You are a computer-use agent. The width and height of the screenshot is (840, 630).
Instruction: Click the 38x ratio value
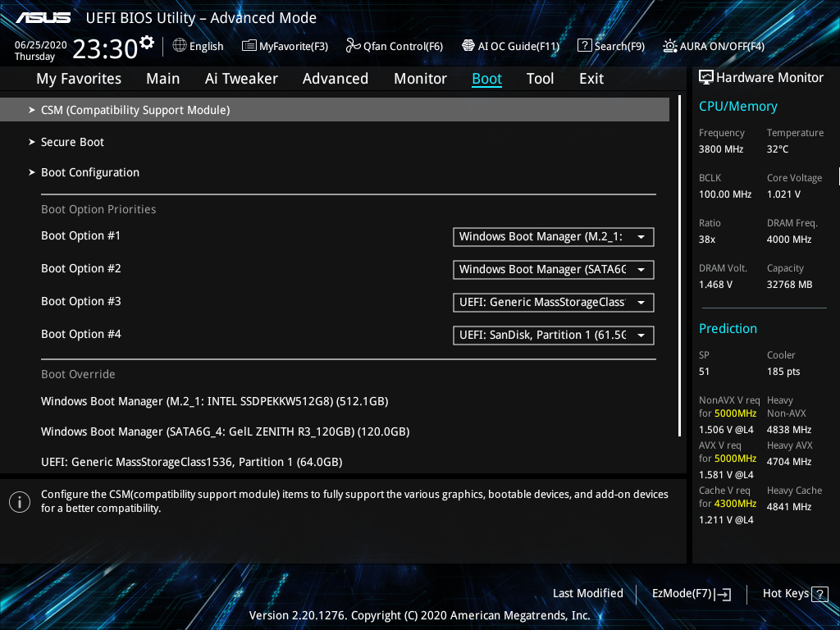707,239
